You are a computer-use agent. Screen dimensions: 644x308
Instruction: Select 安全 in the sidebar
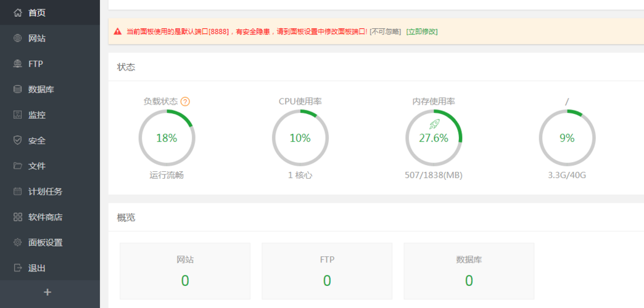pos(50,140)
